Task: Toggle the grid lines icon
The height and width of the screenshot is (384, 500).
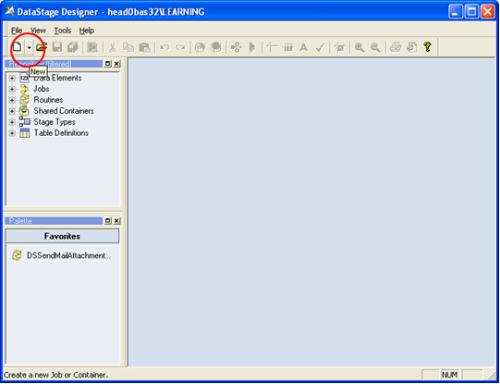Action: point(288,47)
